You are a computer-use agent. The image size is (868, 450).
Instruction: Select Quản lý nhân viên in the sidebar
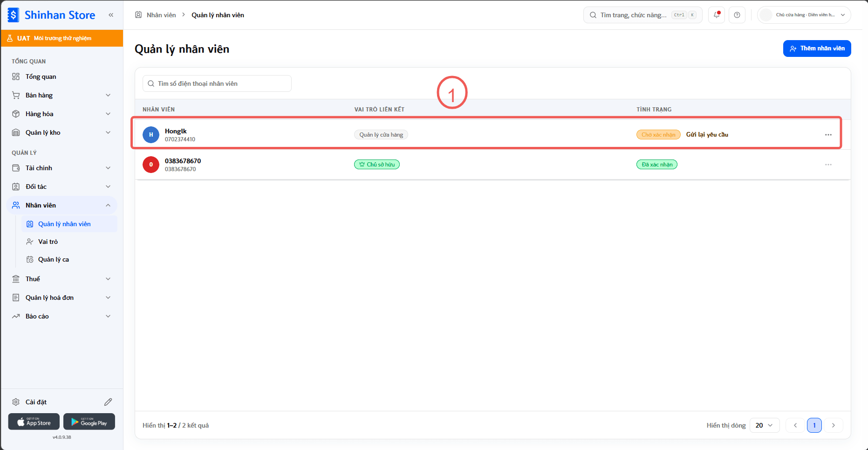point(69,224)
